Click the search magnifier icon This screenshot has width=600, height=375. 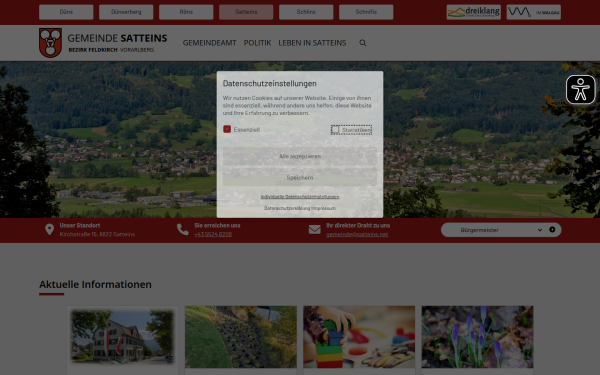point(363,43)
